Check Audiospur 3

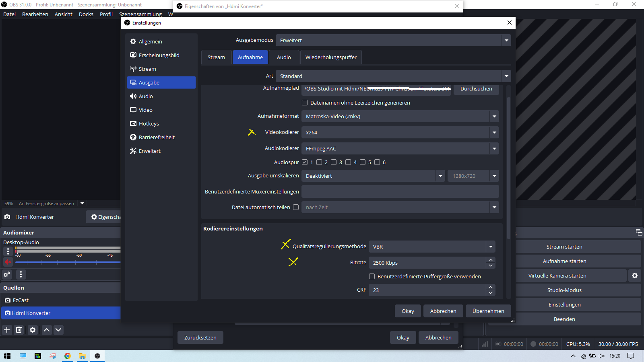point(334,162)
